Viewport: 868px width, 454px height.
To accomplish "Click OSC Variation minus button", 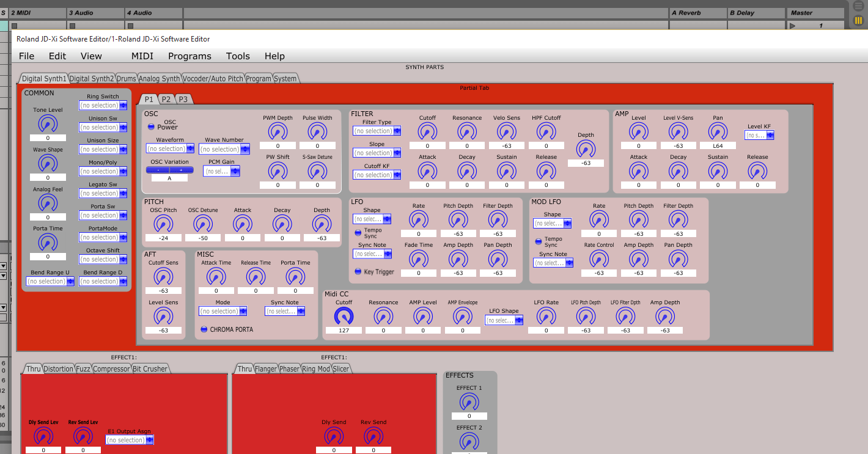I will (158, 170).
